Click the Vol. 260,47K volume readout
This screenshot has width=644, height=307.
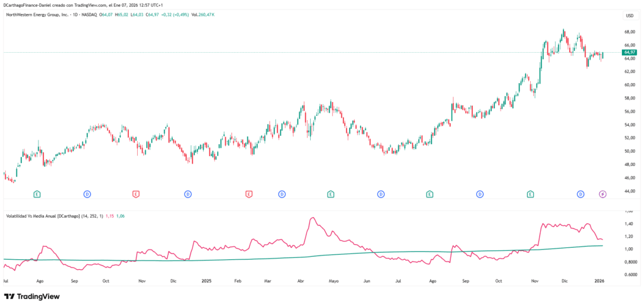pos(200,13)
